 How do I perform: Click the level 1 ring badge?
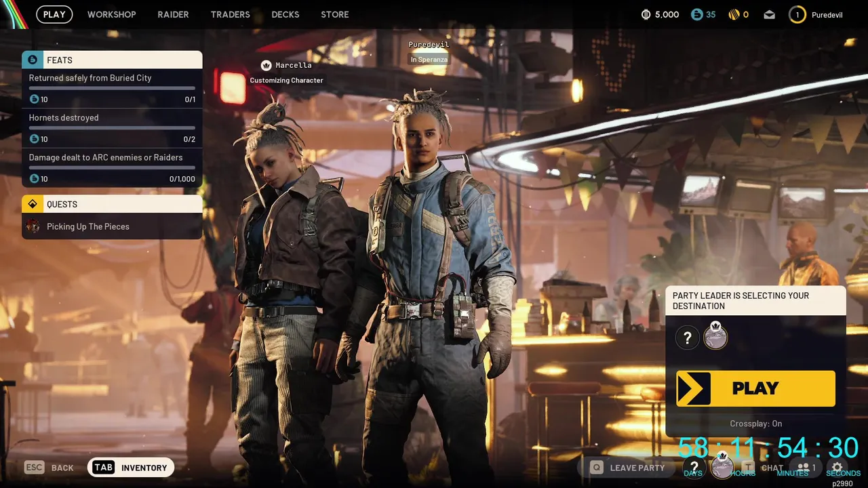pyautogui.click(x=797, y=14)
